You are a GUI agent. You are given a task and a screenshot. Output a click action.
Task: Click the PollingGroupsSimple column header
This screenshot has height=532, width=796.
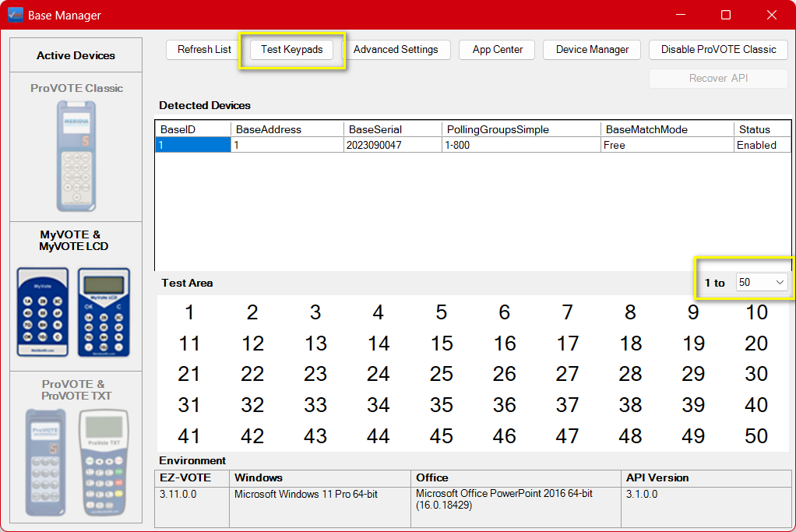coord(521,129)
